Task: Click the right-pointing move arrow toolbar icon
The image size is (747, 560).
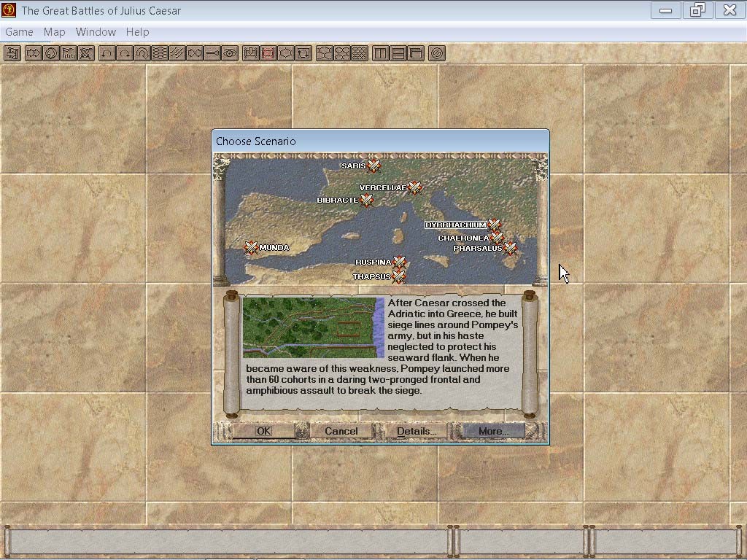Action: pos(34,53)
